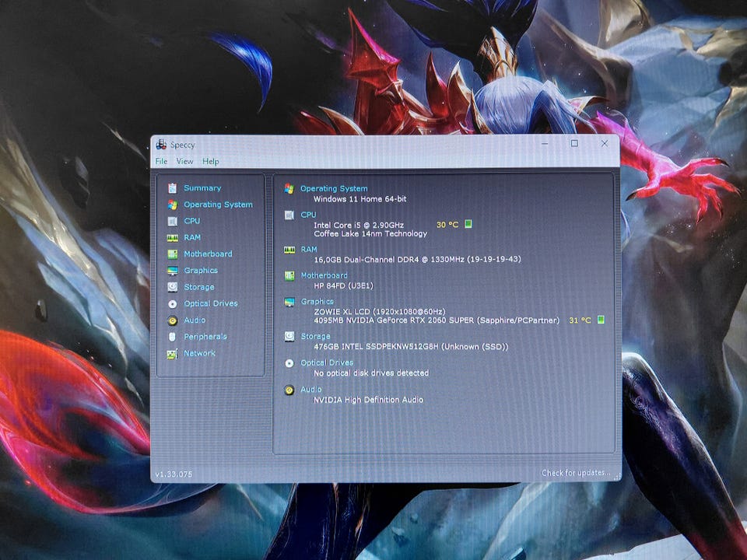Click the Optical Drives heading link in summary
This screenshot has height=560, width=747.
[x=327, y=363]
